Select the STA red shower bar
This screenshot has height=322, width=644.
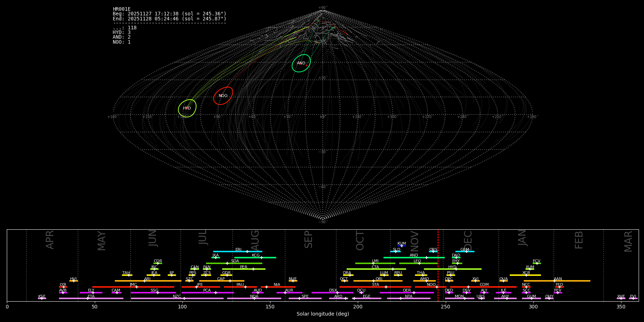click(375, 287)
